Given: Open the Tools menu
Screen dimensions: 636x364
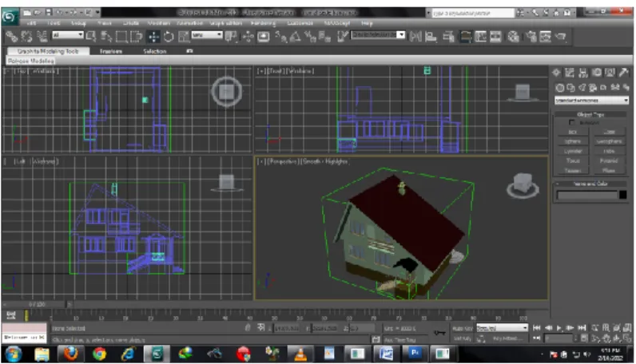Looking at the screenshot, I should point(54,23).
